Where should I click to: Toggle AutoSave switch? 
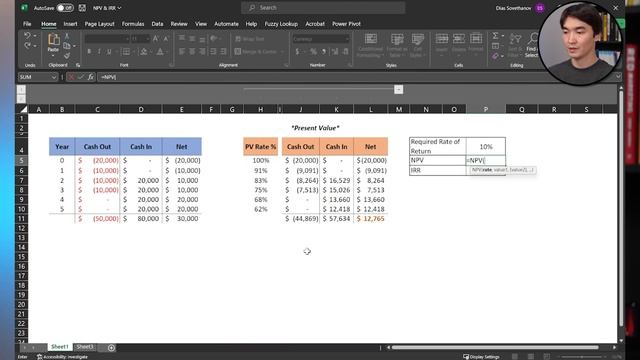[65, 8]
